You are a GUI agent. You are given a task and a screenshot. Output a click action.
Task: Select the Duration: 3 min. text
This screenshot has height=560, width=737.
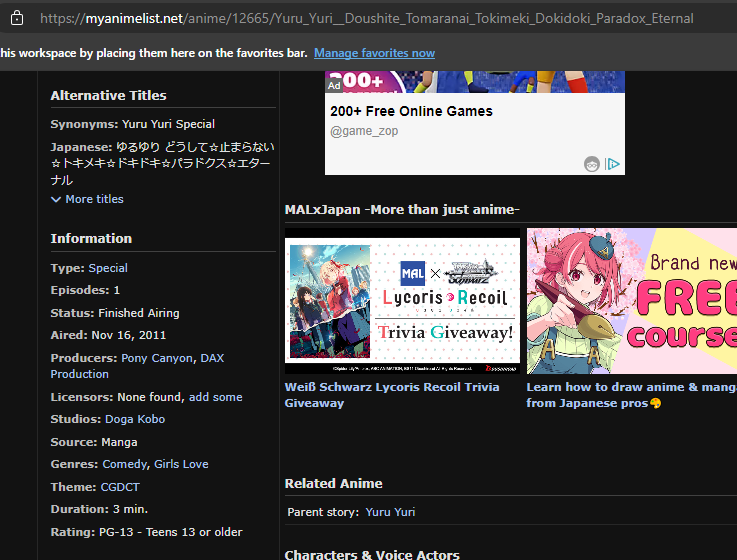pos(99,509)
